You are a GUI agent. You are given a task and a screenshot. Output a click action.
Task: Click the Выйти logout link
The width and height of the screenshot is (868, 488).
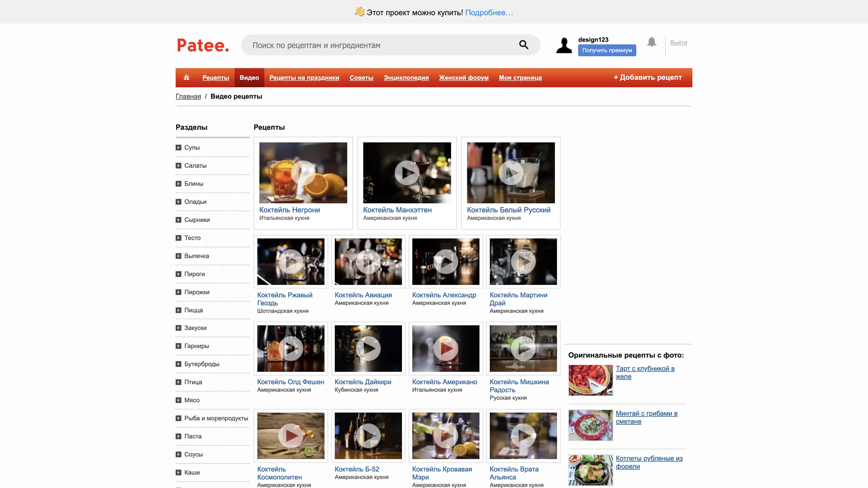(678, 42)
